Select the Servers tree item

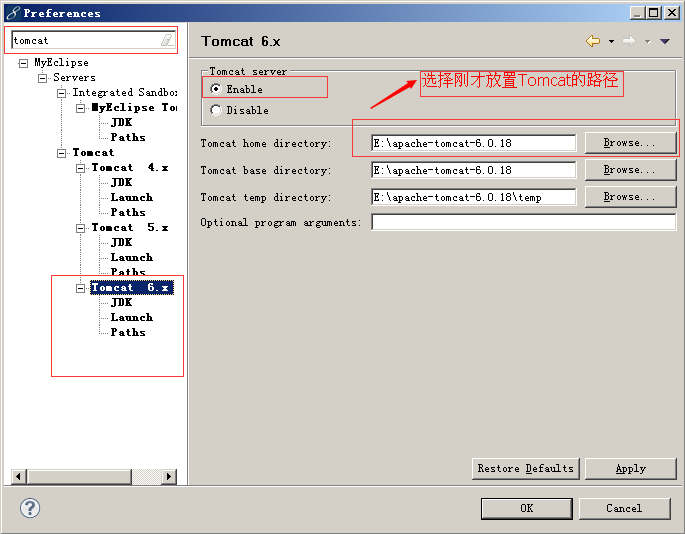click(x=74, y=78)
